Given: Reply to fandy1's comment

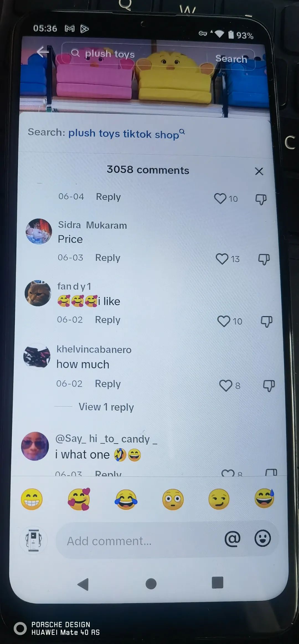Looking at the screenshot, I should point(107,320).
